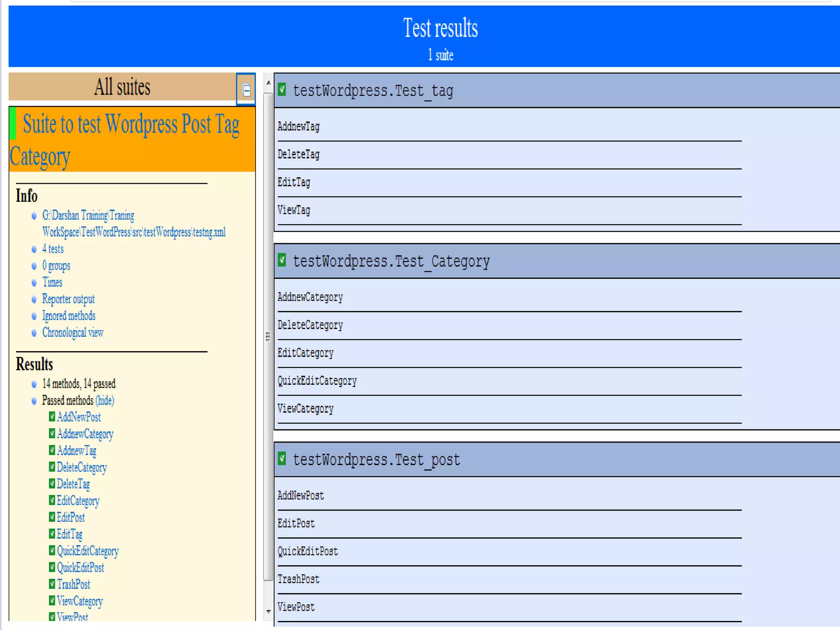Image resolution: width=840 pixels, height=630 pixels.
Task: Jump to the AddnewCategory passed method
Action: tap(85, 434)
